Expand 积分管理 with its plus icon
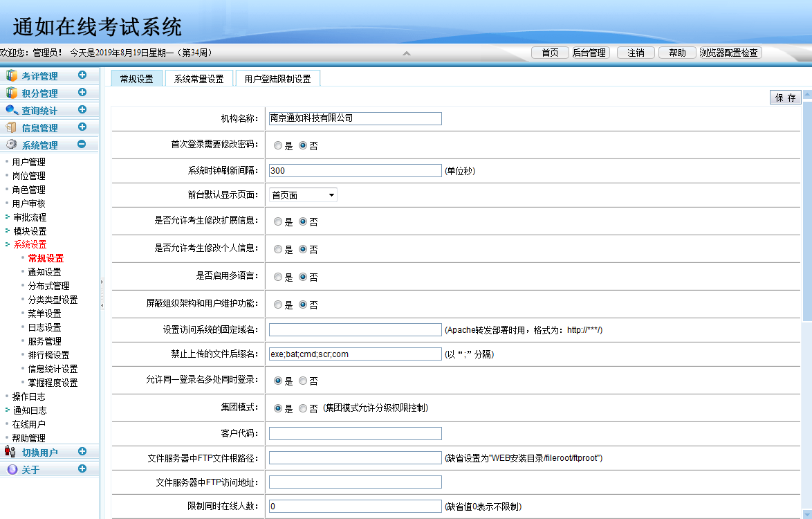This screenshot has height=519, width=812. pos(82,92)
